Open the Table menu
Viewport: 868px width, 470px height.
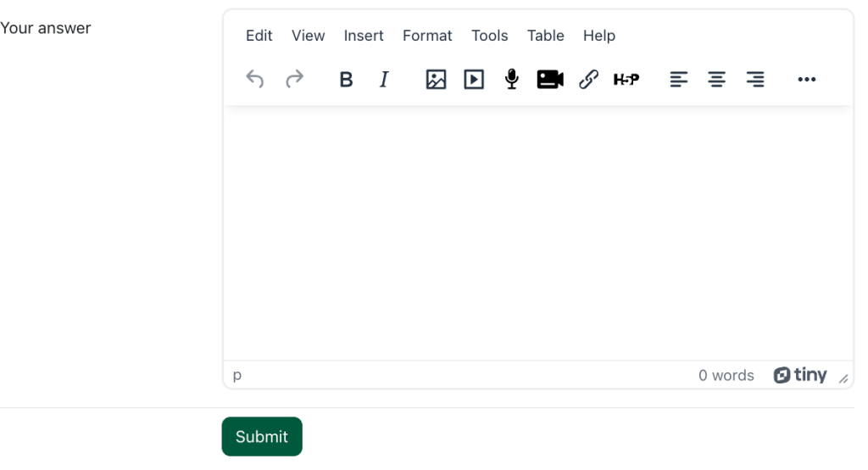(545, 36)
